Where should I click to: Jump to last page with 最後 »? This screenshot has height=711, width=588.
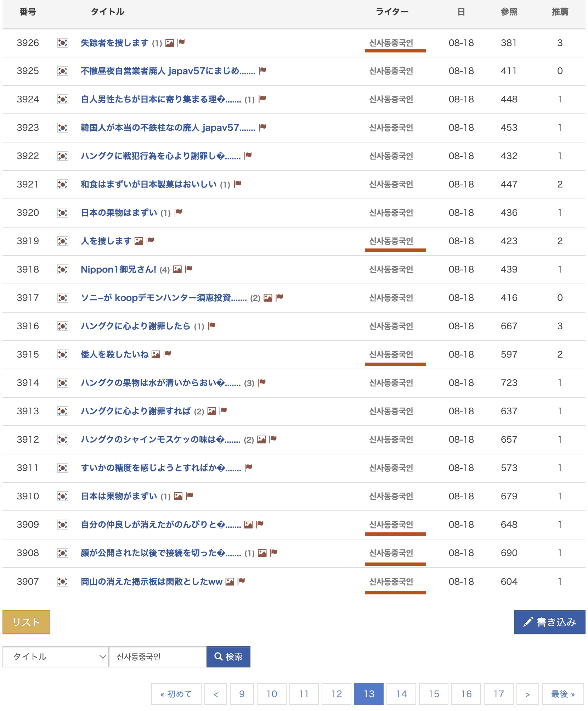tap(562, 694)
